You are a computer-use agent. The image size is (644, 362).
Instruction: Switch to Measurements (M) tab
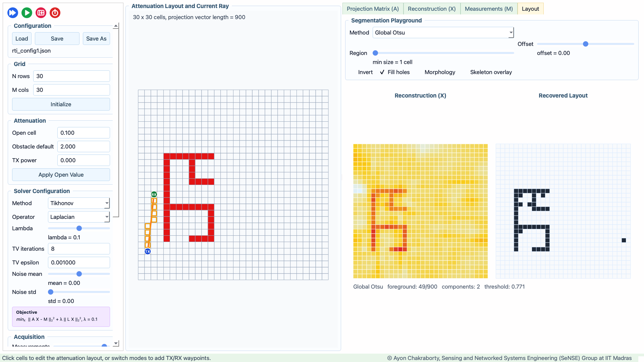(x=489, y=9)
